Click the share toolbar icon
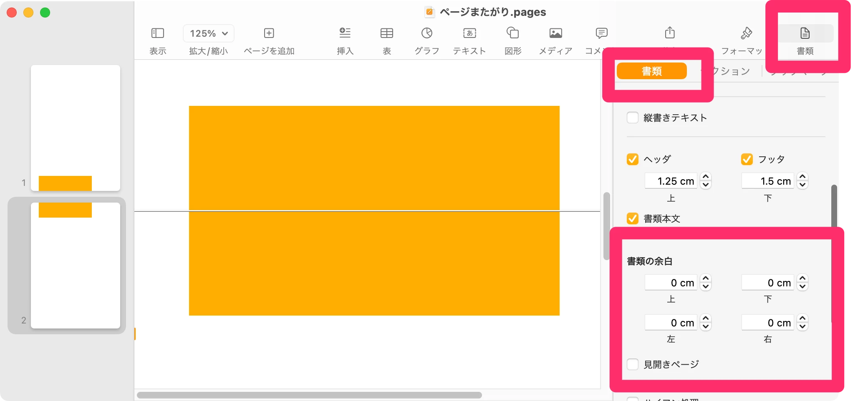 click(670, 33)
